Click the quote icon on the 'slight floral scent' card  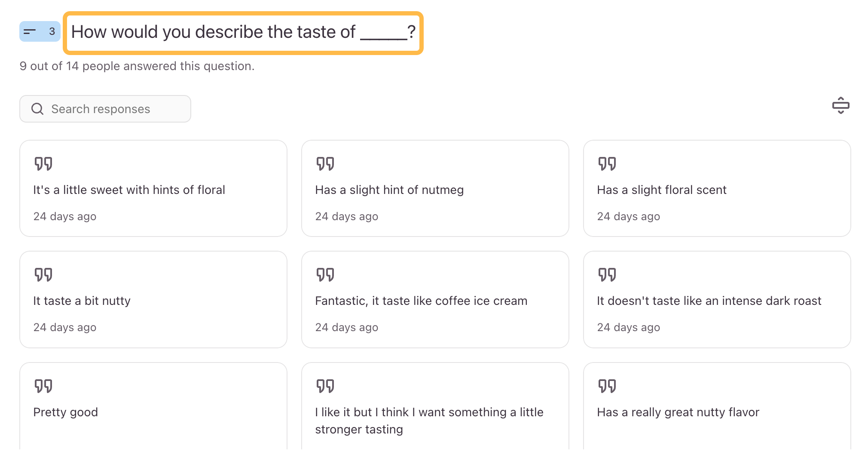pyautogui.click(x=607, y=163)
